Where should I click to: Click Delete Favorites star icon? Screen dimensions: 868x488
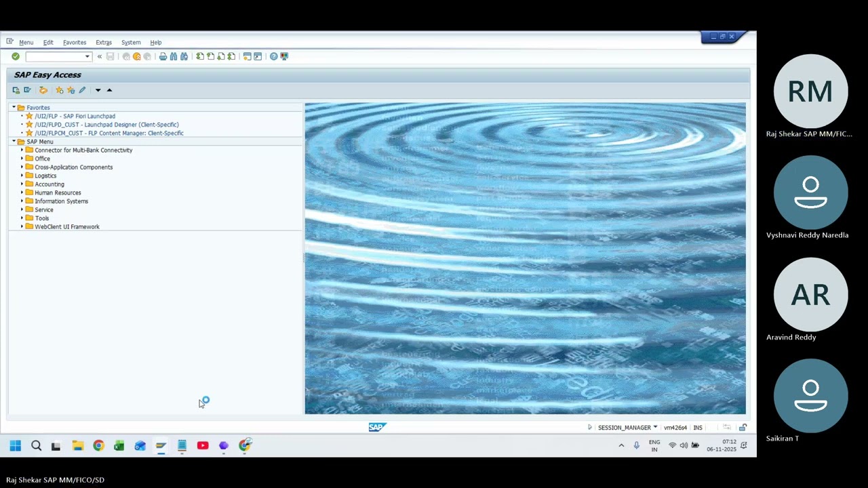point(71,90)
